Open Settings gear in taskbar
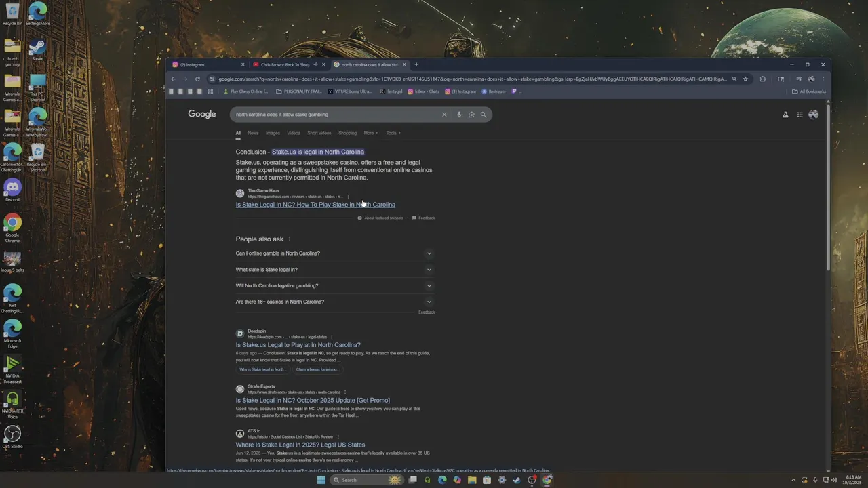 point(502,480)
